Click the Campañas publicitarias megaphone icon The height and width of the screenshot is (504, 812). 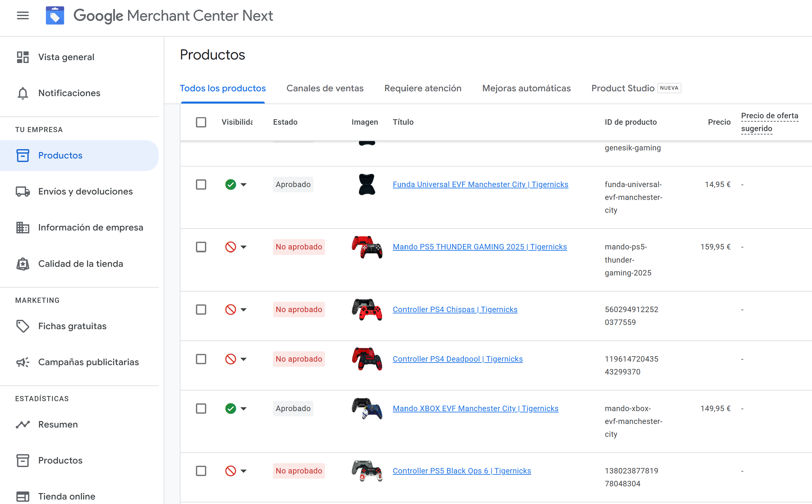point(23,362)
